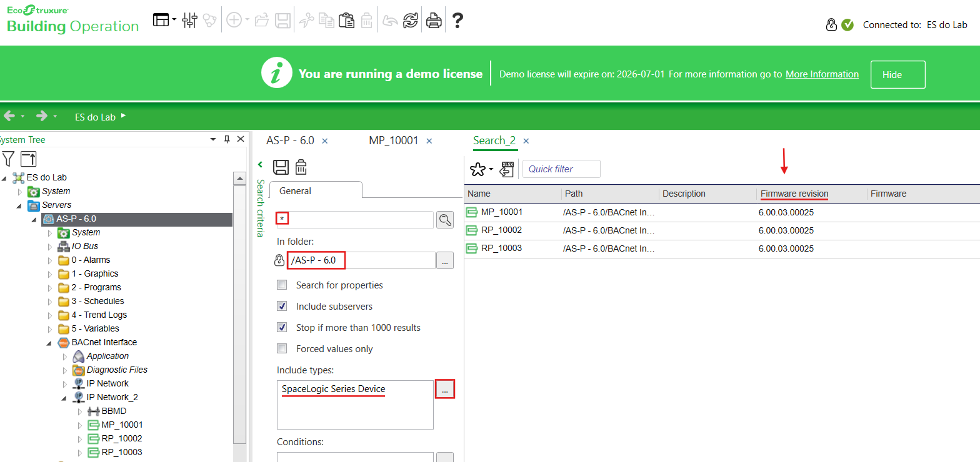980x462 pixels.
Task: Click the MP_10001 device icon in results
Action: coord(472,212)
